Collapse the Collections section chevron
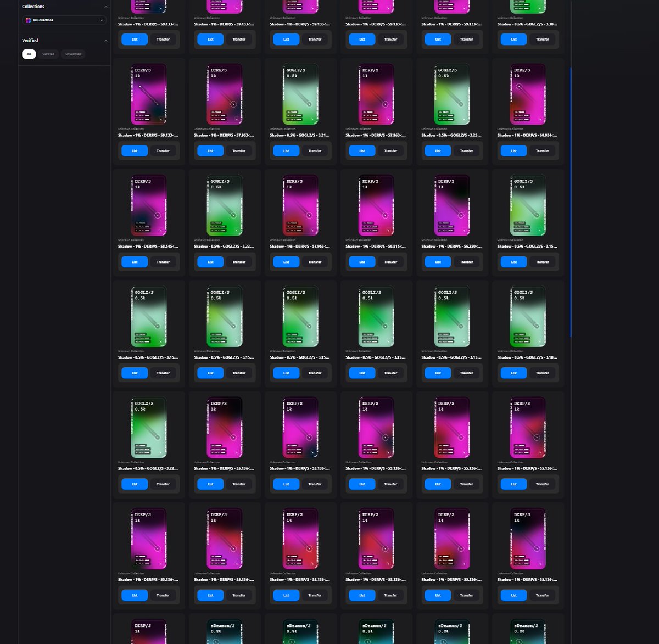 (x=106, y=7)
